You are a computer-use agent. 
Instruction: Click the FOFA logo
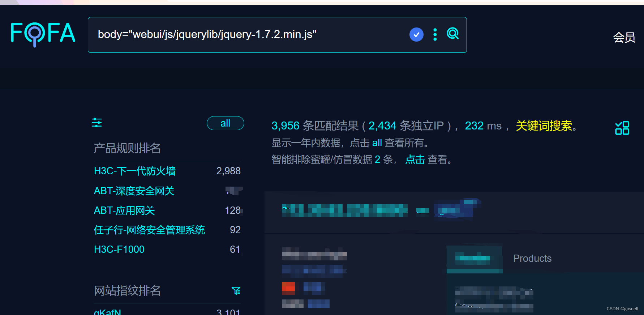(43, 34)
